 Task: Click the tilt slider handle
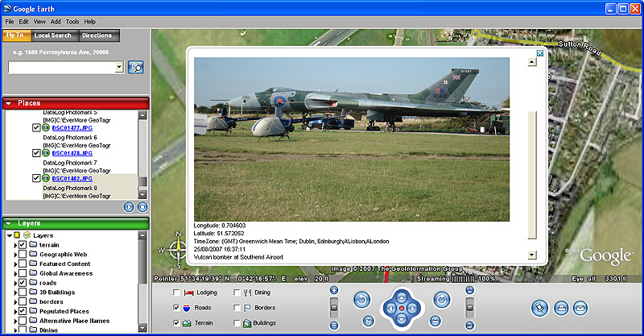470,307
